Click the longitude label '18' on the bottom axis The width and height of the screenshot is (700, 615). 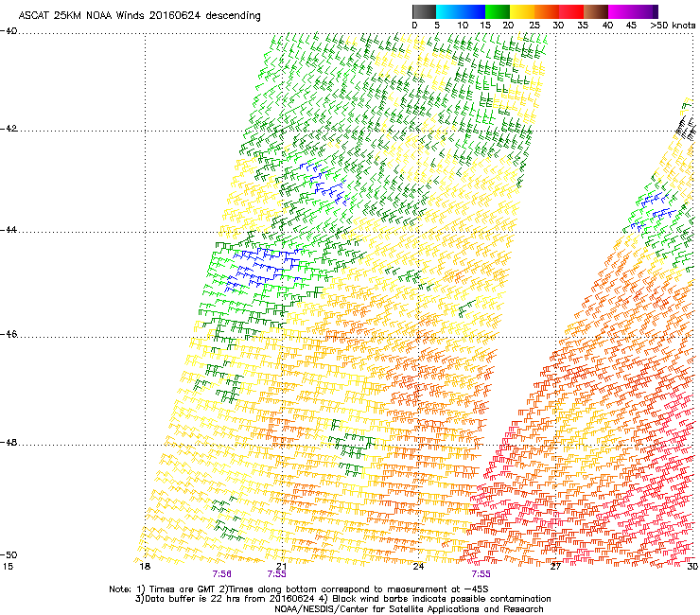coord(145,567)
